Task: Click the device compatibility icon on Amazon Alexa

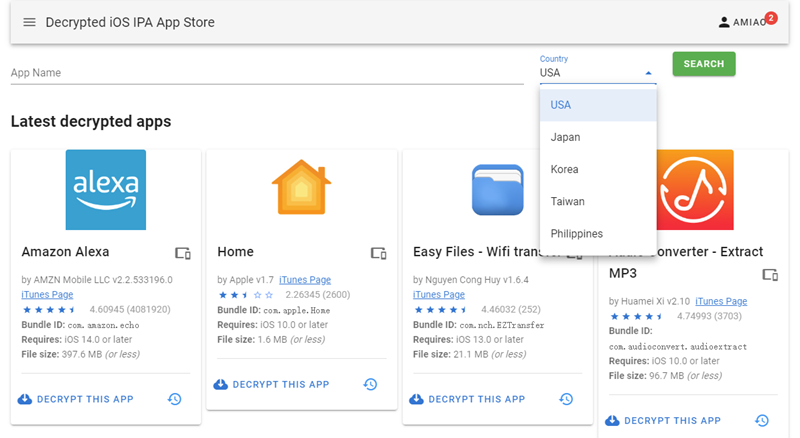Action: pyautogui.click(x=183, y=253)
